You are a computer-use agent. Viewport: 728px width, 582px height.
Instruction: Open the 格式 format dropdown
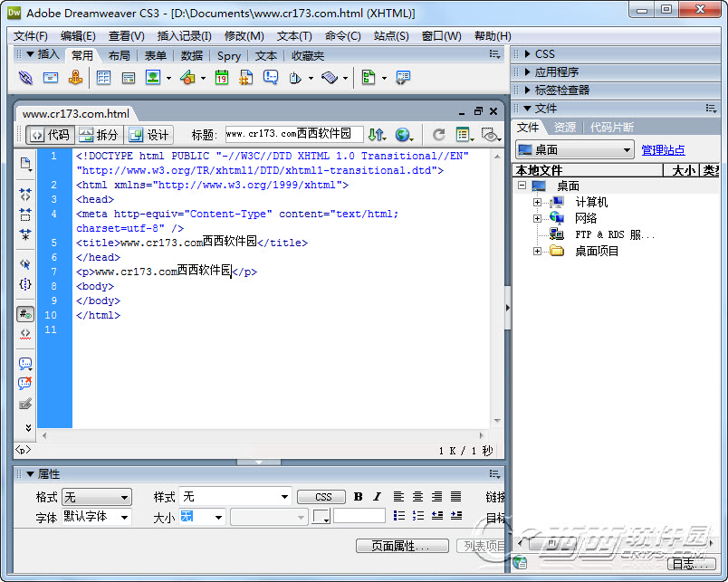(96, 497)
